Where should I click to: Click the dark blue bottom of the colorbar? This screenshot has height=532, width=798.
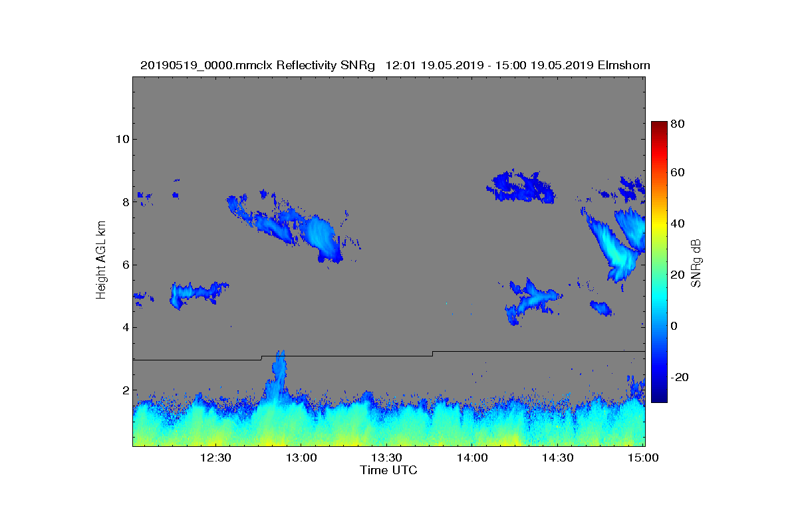[x=658, y=397]
